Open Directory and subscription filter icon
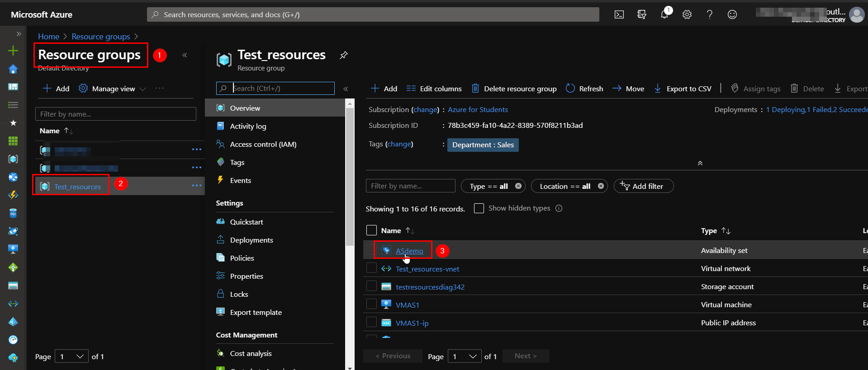The image size is (868, 370). coord(641,14)
